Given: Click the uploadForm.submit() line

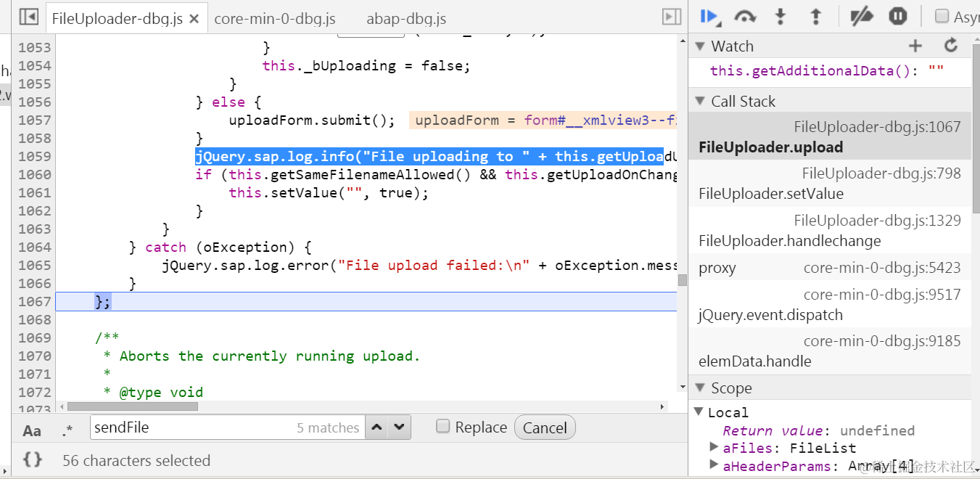Looking at the screenshot, I should pyautogui.click(x=312, y=120).
